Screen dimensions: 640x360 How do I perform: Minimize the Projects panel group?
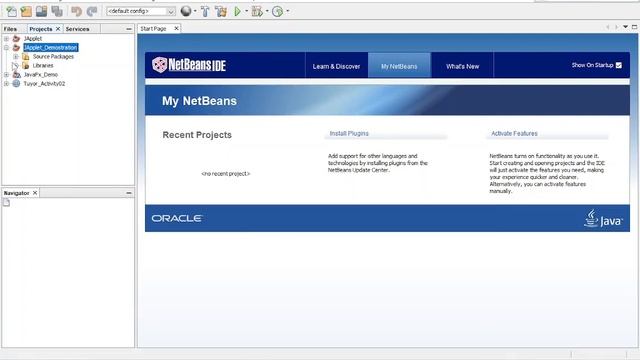point(129,29)
